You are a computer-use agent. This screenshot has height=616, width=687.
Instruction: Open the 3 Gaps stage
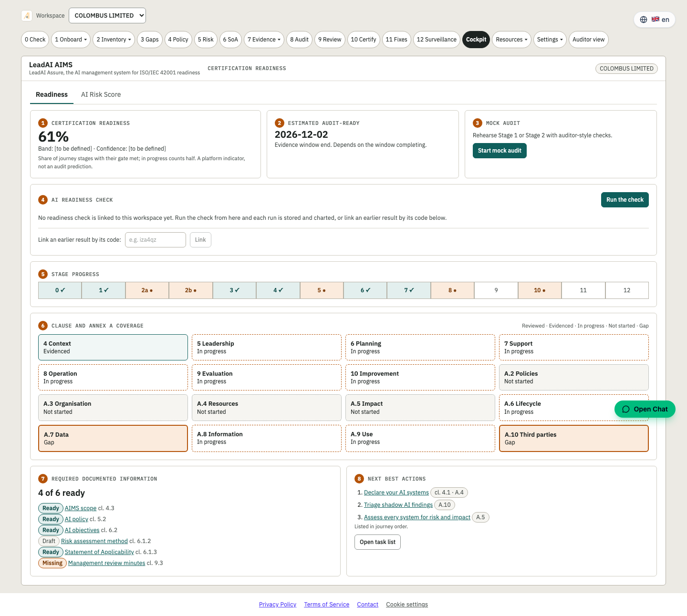(x=150, y=40)
